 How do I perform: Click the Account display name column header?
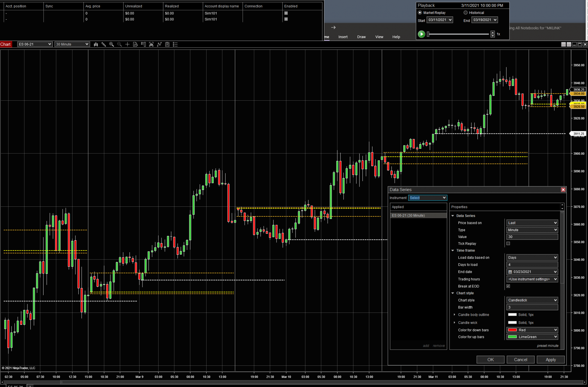[x=222, y=6]
